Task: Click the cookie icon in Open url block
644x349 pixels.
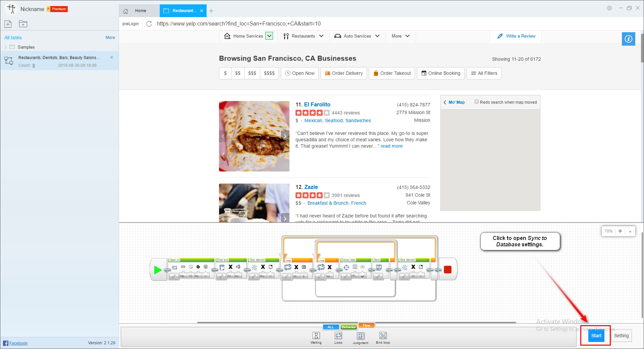Action: click(198, 267)
